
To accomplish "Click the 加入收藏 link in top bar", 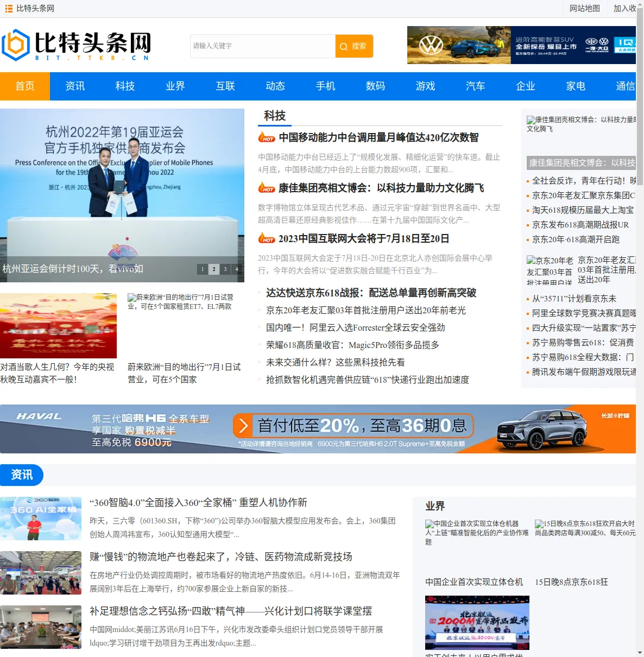I will [x=625, y=9].
